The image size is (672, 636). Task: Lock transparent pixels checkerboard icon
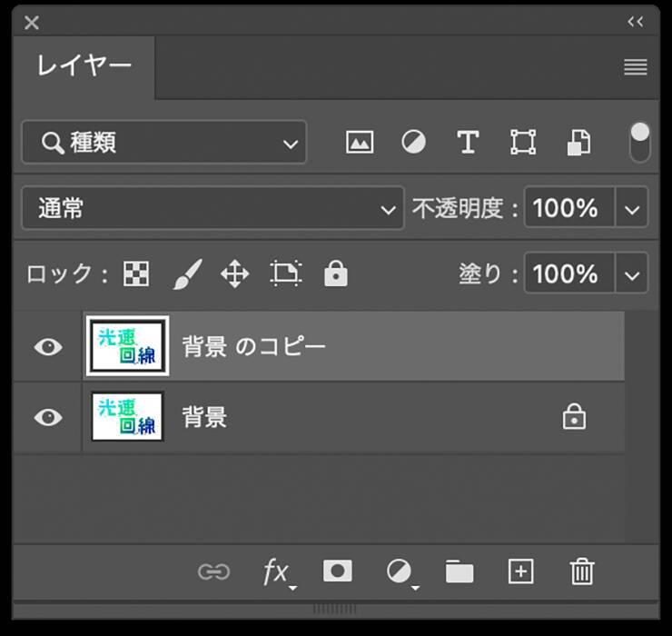tap(136, 273)
